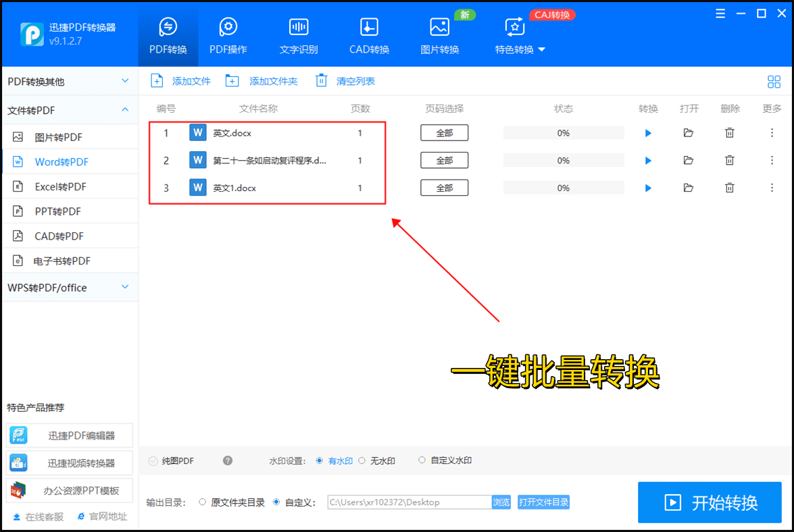Image resolution: width=794 pixels, height=532 pixels.
Task: Click the help question mark icon
Action: click(228, 460)
